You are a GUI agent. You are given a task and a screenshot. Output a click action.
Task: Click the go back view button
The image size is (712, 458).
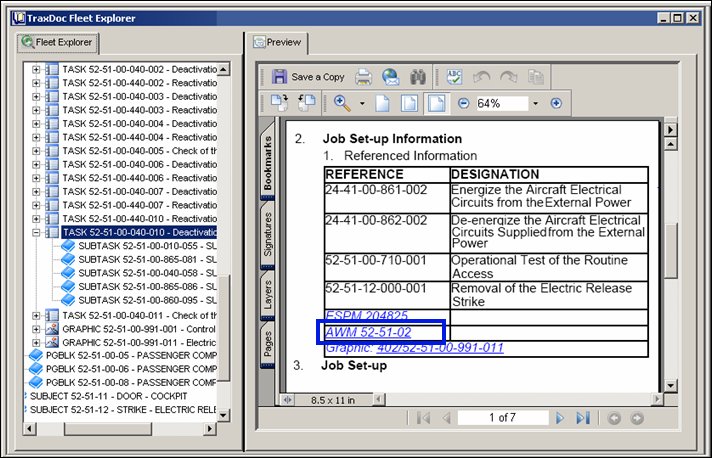tap(614, 418)
